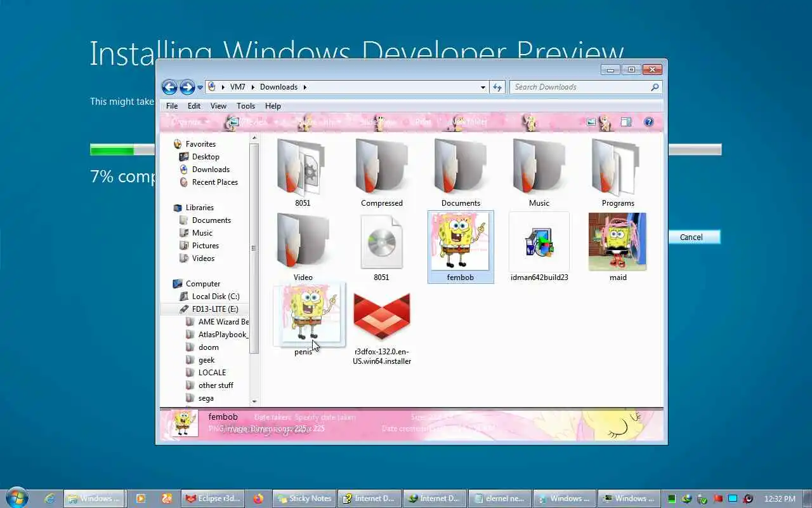Open the address bar history dropdown

(483, 87)
